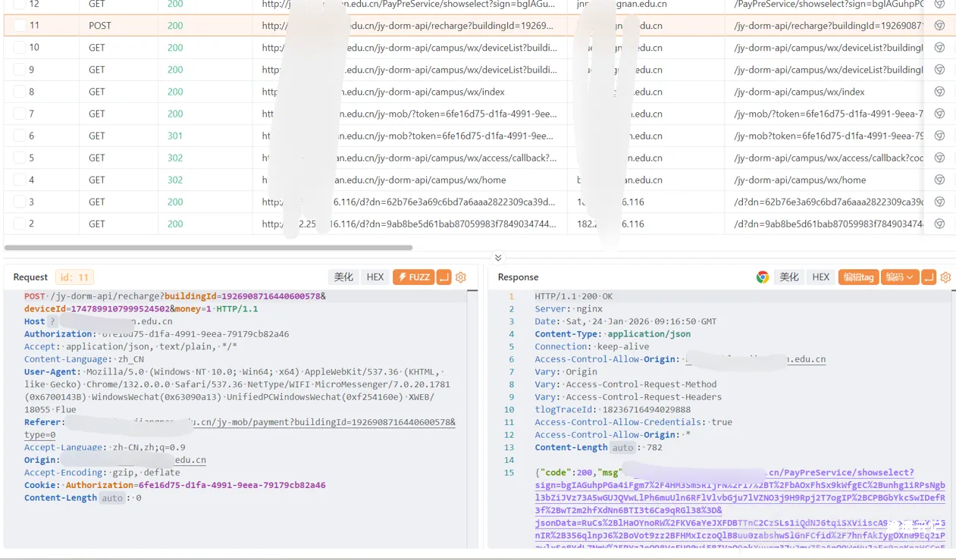This screenshot has height=560, width=956.
Task: Click the browser icon in row 4
Action: coord(939,180)
